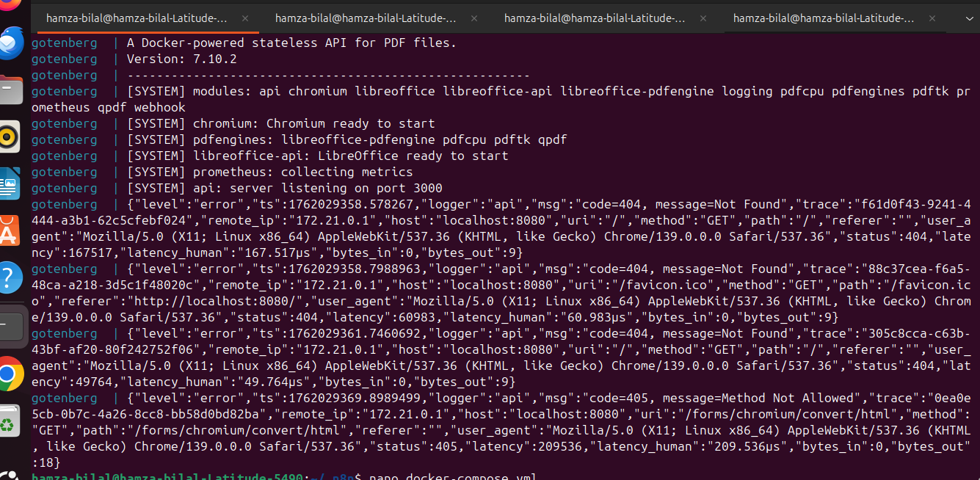Launch Rhythmbox music player from dock
The image size is (980, 480).
(x=10, y=137)
